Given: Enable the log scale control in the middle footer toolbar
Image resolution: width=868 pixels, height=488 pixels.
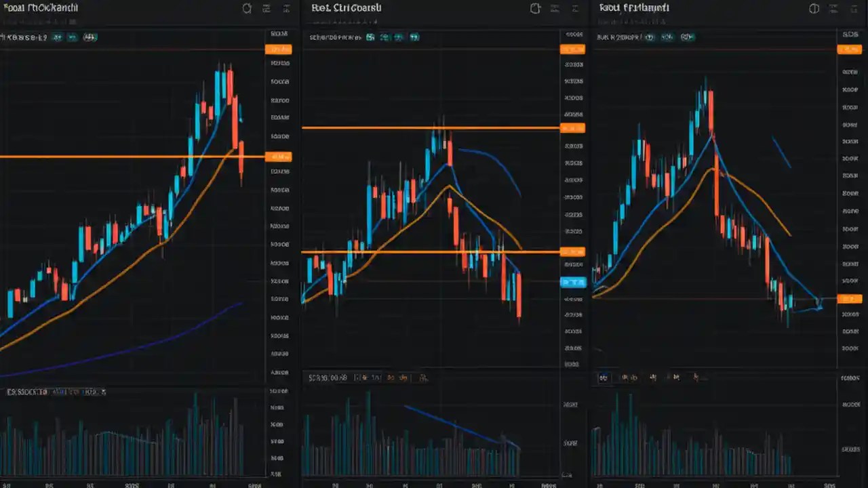Looking at the screenshot, I should [x=401, y=378].
